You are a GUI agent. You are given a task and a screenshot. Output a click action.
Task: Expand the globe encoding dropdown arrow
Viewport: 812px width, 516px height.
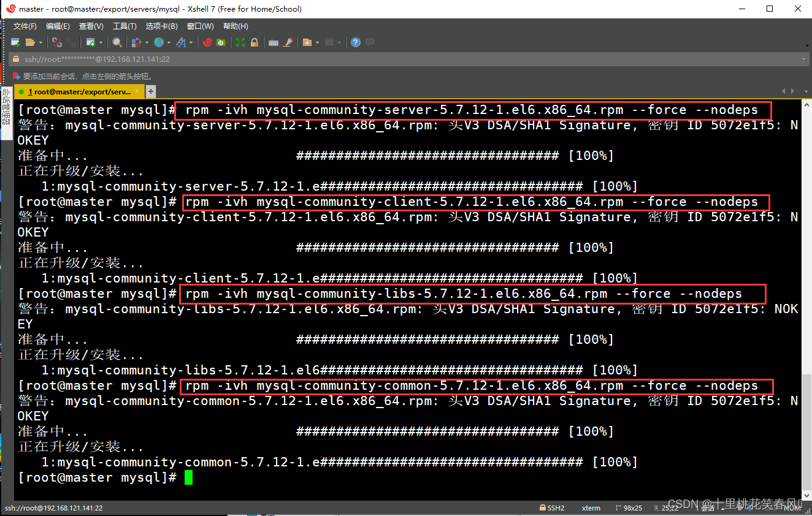pos(169,42)
